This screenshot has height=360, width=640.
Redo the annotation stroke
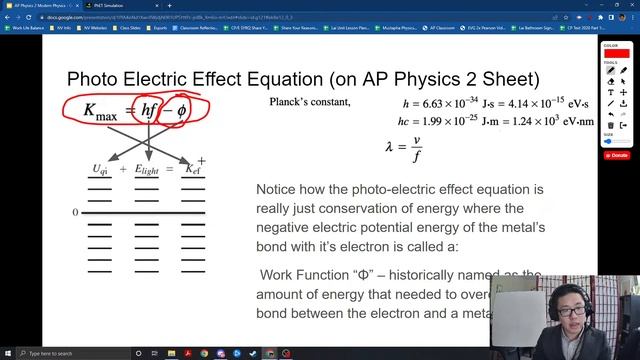(x=623, y=115)
